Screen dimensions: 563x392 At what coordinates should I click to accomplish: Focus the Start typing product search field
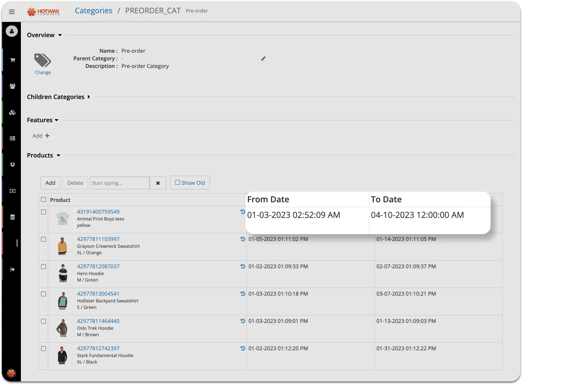coord(120,183)
